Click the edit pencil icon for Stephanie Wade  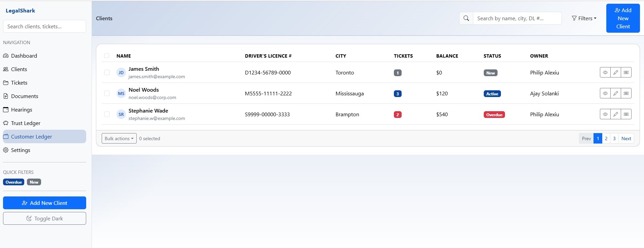(615, 114)
